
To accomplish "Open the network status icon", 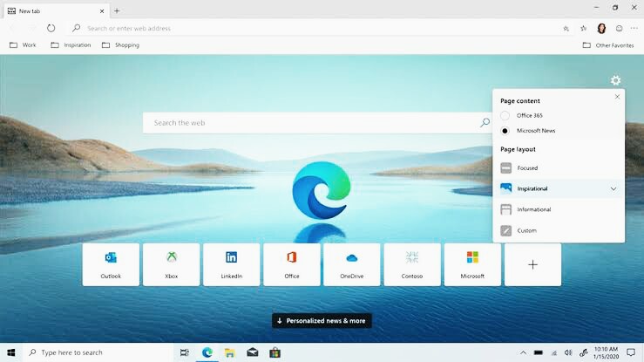I will click(553, 353).
